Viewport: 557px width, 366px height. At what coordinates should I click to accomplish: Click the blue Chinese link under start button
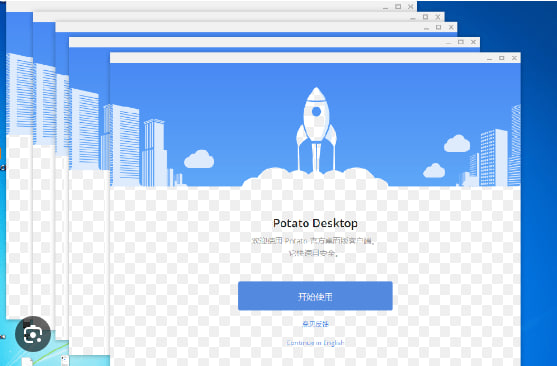click(315, 324)
